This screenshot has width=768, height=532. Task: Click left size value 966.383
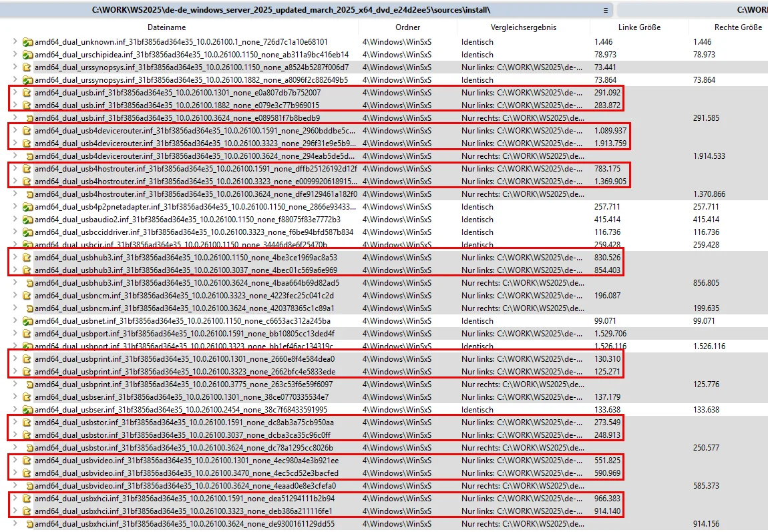click(607, 499)
